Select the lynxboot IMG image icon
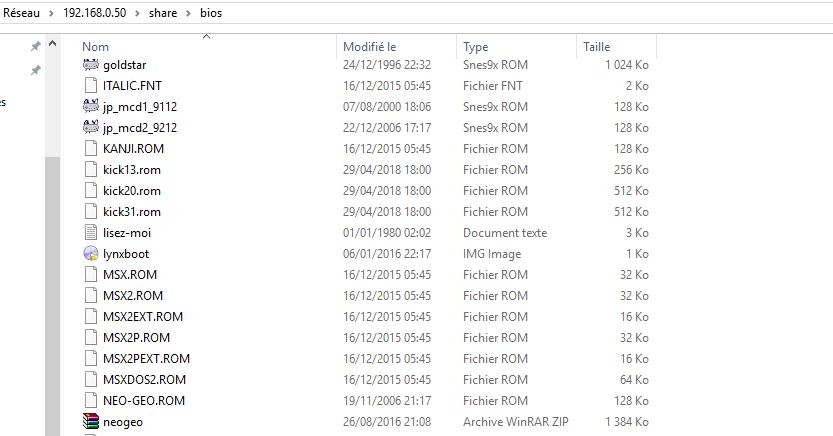Screen dimensions: 833x436 [91, 254]
